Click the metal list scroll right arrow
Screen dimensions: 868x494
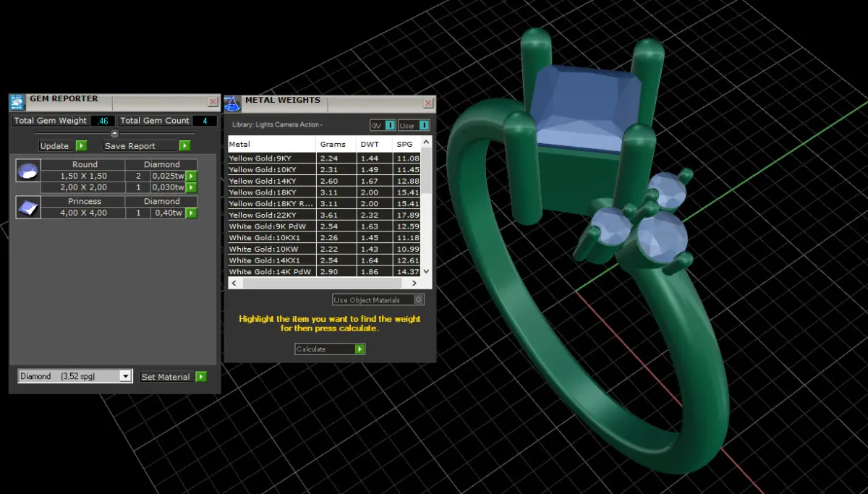pos(416,284)
